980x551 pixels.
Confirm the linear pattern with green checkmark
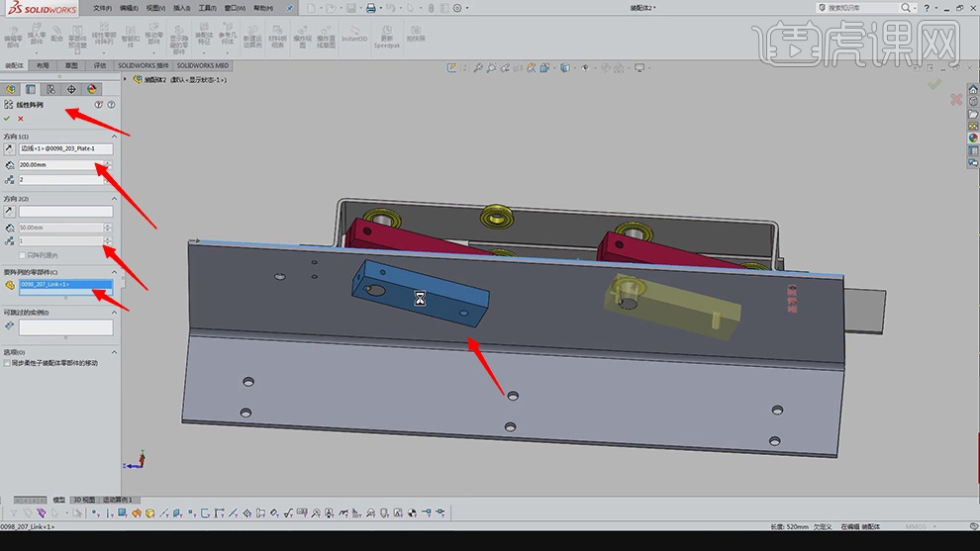pos(7,119)
